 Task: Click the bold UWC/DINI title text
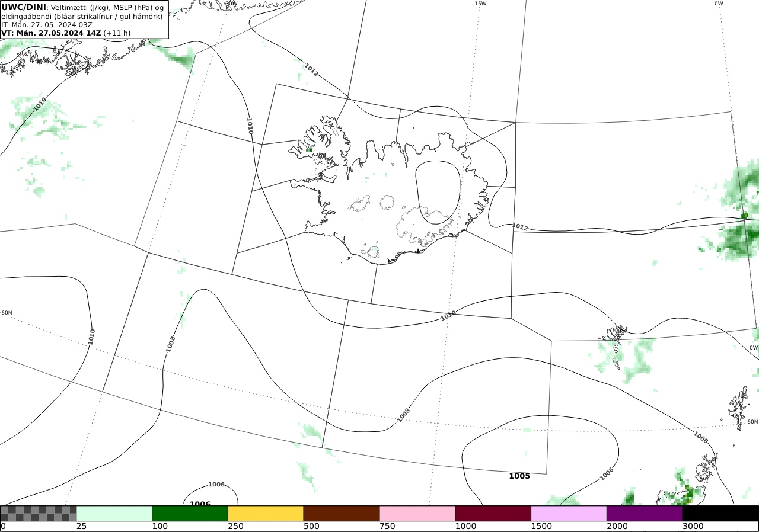coord(24,7)
